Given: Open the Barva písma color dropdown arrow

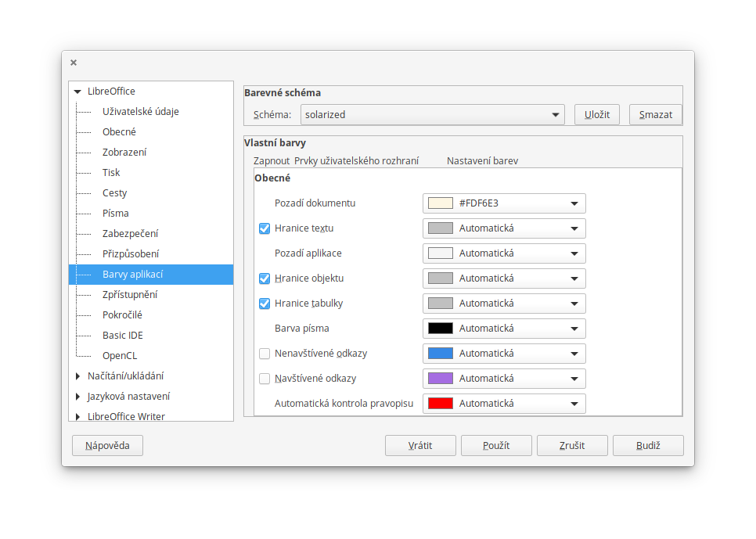Looking at the screenshot, I should coord(574,329).
